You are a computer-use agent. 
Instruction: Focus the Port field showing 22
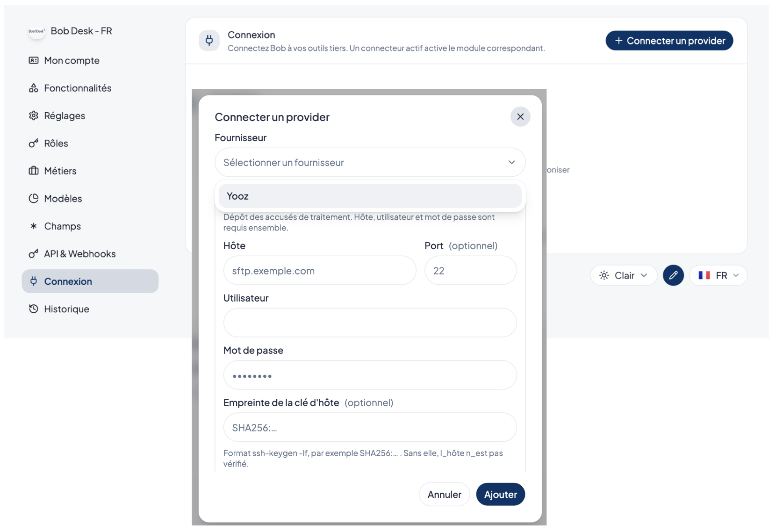470,270
